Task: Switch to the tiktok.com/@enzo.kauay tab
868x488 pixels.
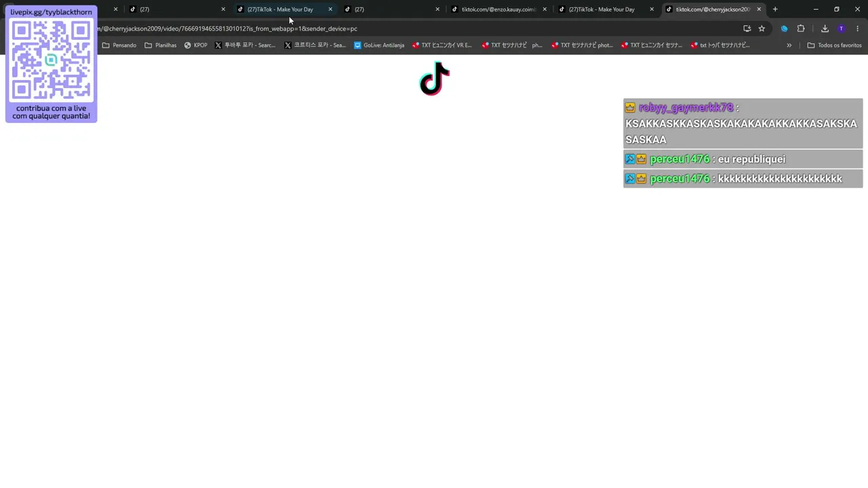Action: click(x=498, y=9)
